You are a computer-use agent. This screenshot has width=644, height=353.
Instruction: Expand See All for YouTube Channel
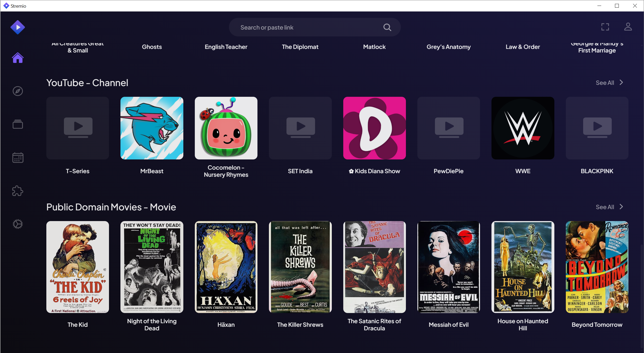point(609,83)
